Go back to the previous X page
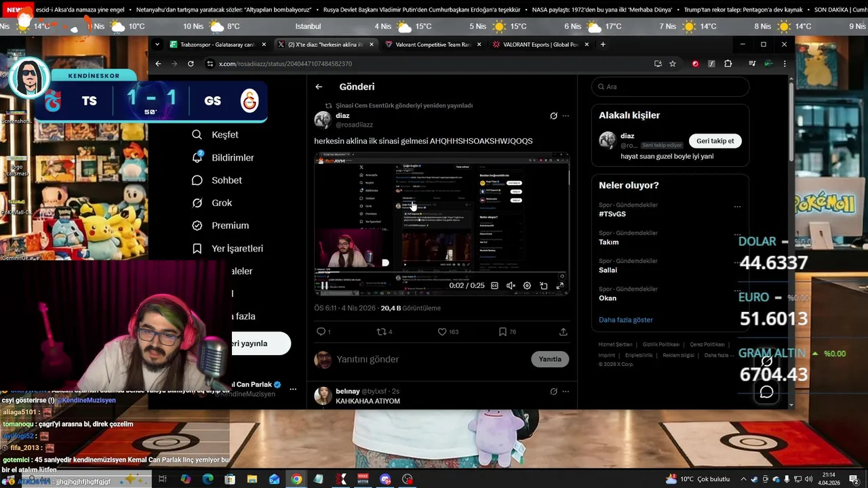 coord(319,87)
